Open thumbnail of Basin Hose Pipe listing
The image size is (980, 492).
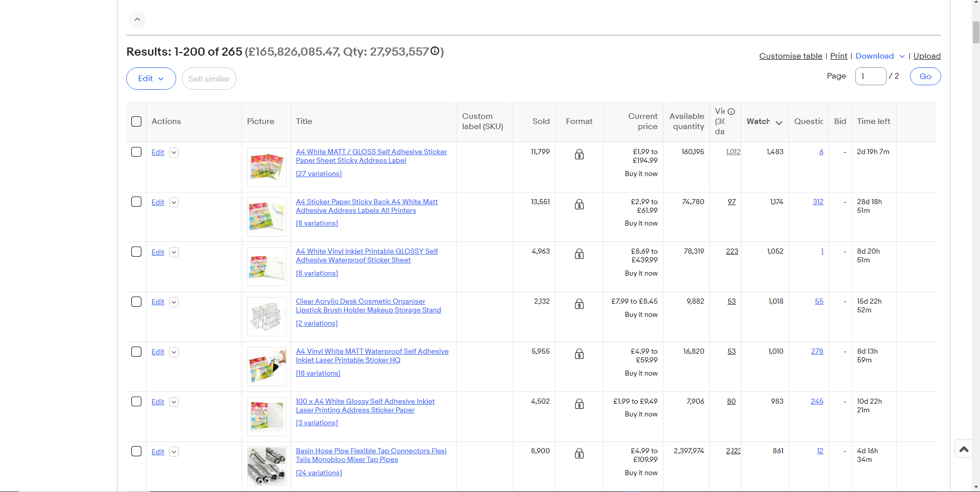(x=267, y=466)
